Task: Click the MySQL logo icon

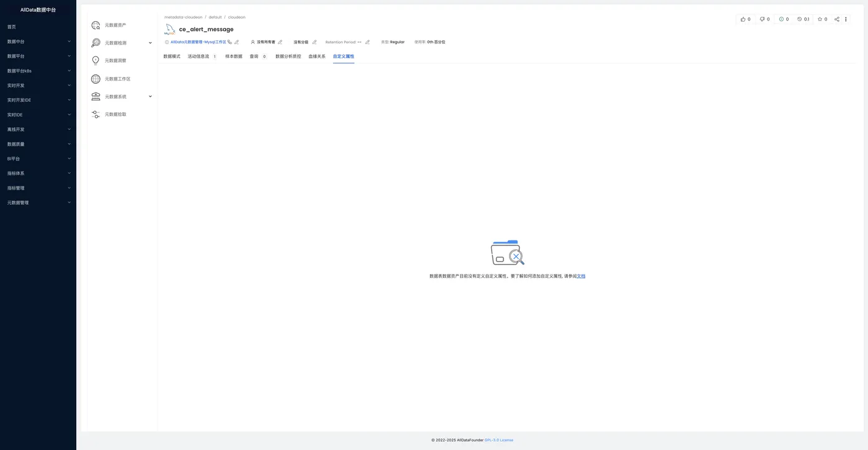Action: coord(170,29)
